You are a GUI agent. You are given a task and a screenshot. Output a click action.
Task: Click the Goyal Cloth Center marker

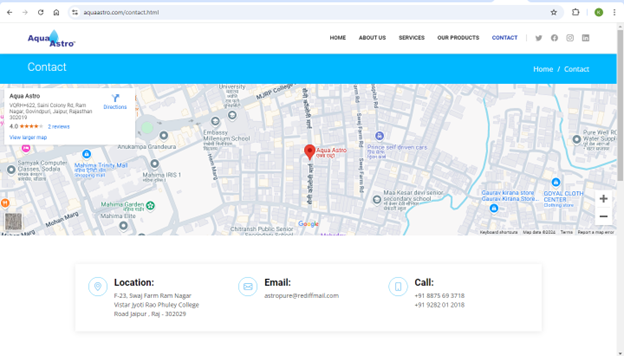[x=556, y=183]
